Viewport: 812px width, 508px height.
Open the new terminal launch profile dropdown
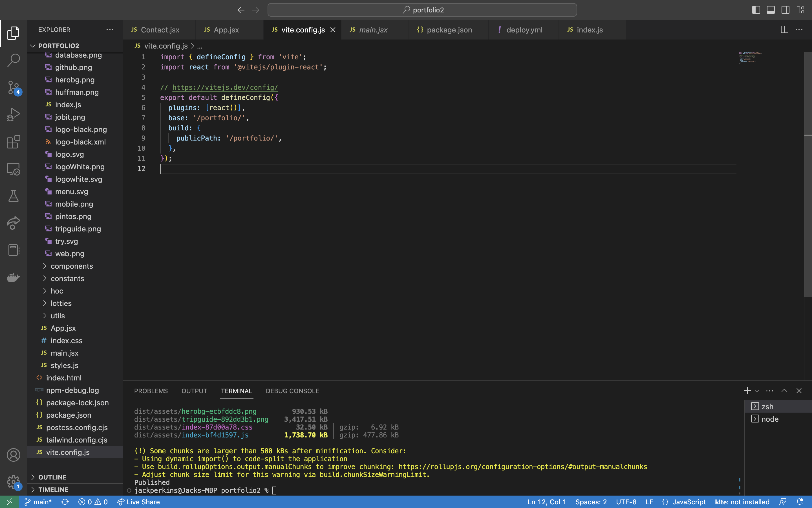point(757,391)
